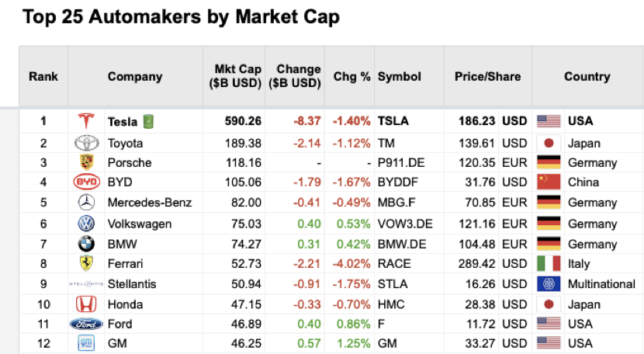Click the BMW roundel logo
Viewport: 644px width, 354px height.
(86, 244)
